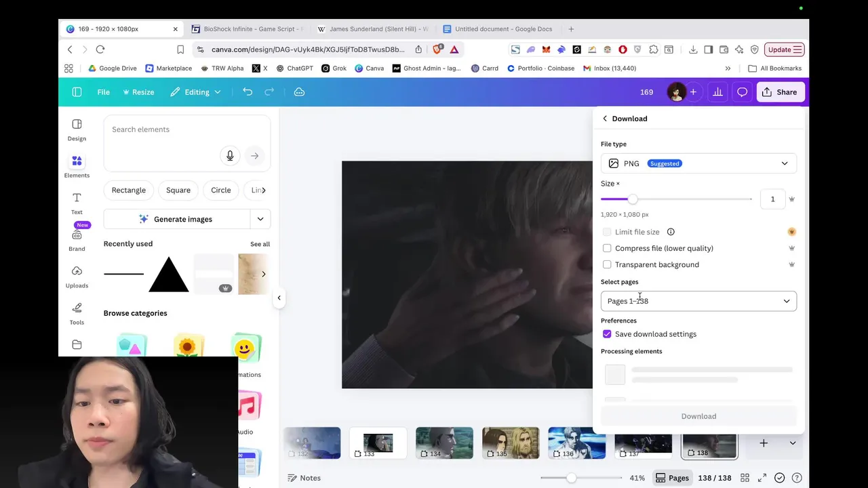The width and height of the screenshot is (868, 488).
Task: Click the microphone voice search icon
Action: pos(230,156)
